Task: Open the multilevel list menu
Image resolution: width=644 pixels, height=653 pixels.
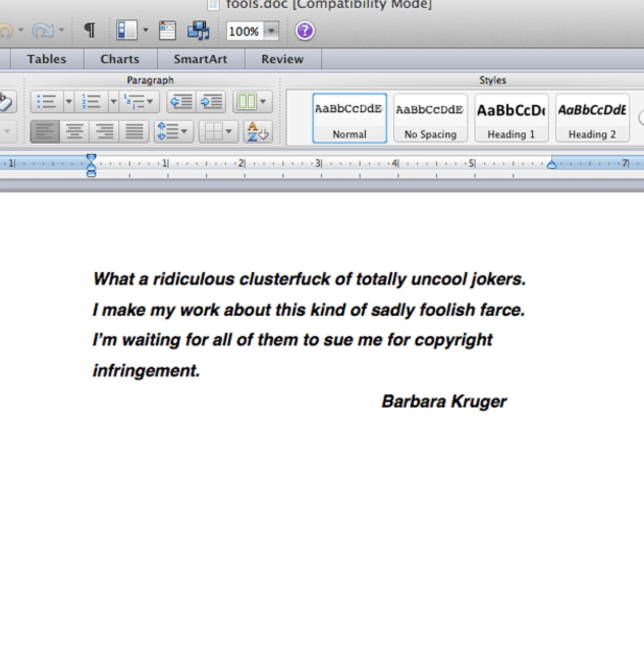Action: click(x=139, y=102)
